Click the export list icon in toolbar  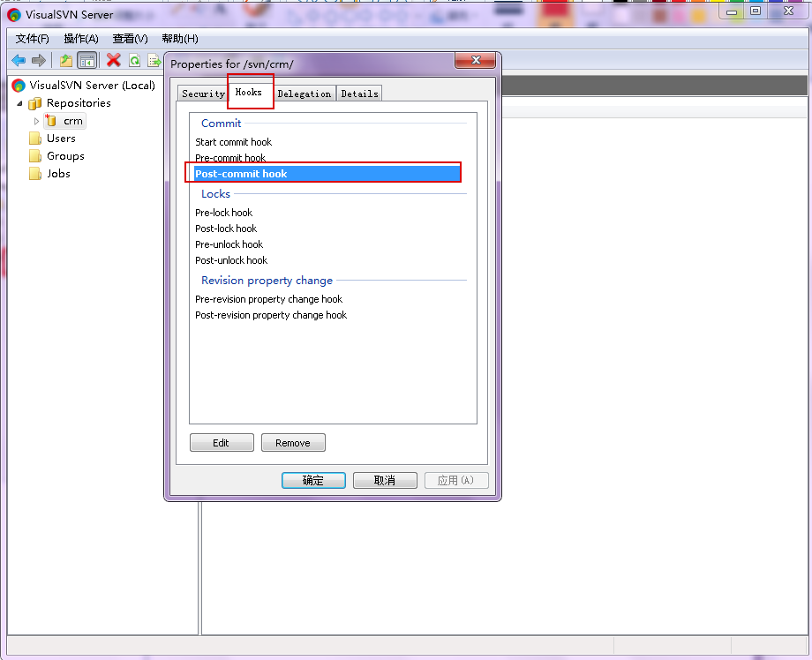(154, 61)
